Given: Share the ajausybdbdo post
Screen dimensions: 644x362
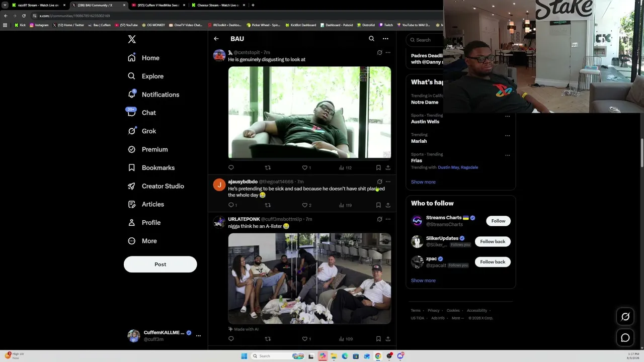Looking at the screenshot, I should [x=388, y=205].
